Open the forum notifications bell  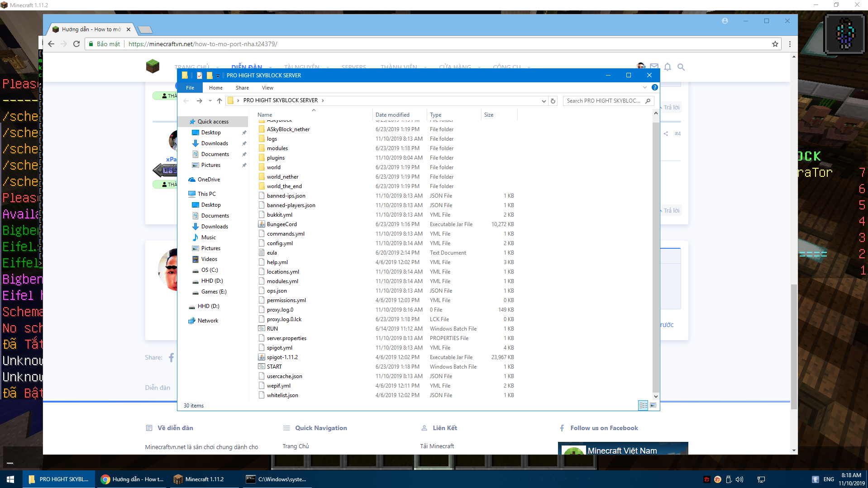(x=668, y=67)
